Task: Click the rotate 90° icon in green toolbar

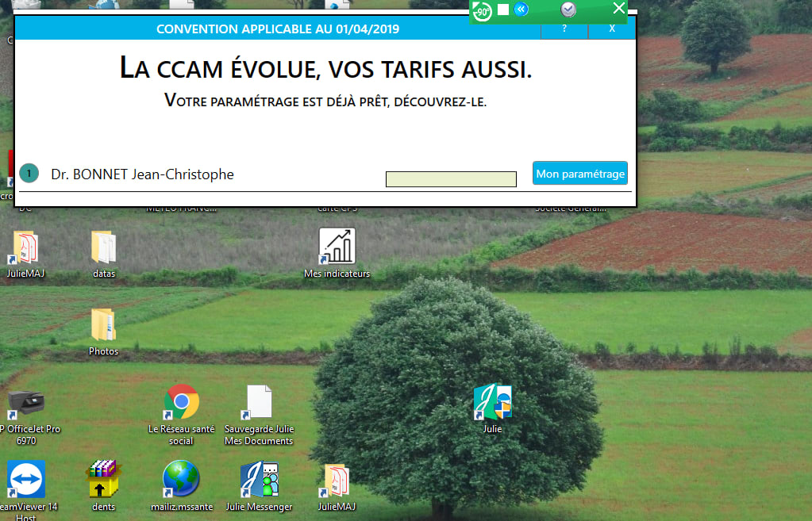Action: click(x=482, y=10)
